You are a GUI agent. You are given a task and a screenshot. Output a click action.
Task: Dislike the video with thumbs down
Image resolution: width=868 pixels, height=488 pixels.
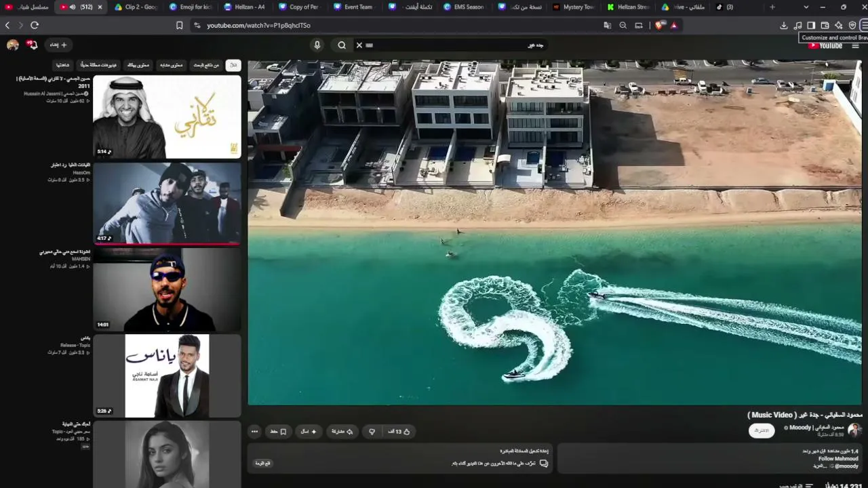pos(372,431)
